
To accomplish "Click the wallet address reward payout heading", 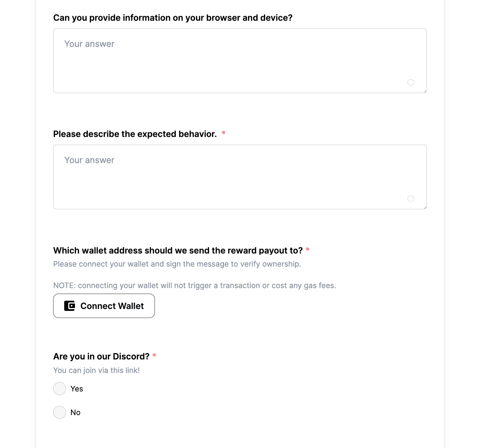I will (178, 251).
